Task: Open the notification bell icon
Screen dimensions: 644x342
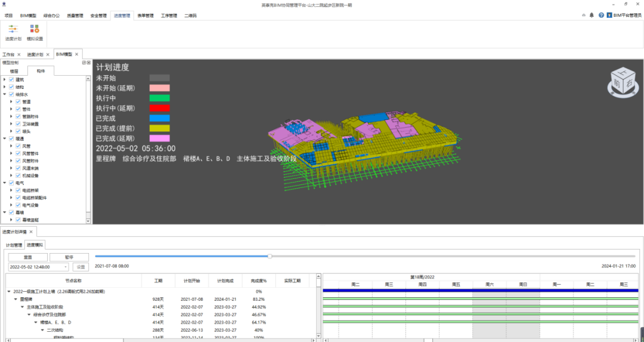Action: (592, 15)
